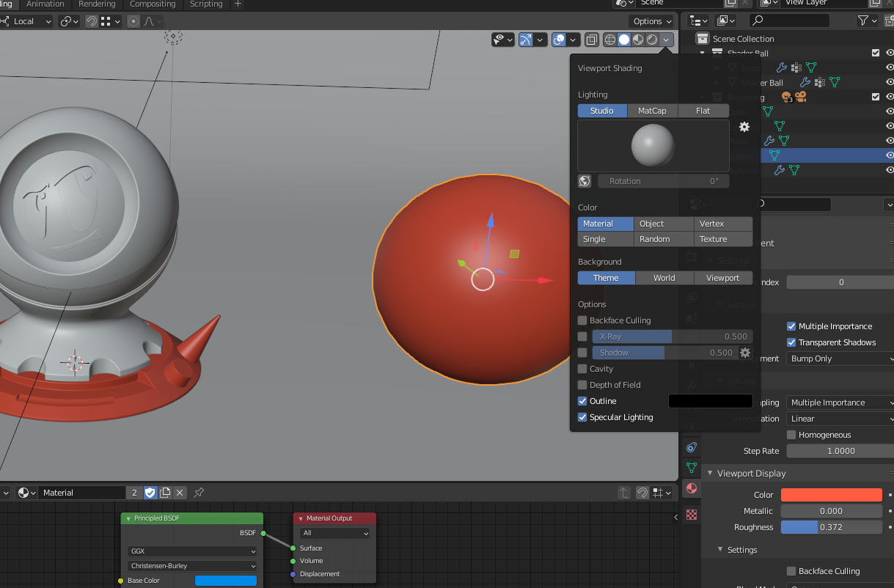Set shading color to Vertex
The width and height of the screenshot is (894, 588).
723,224
